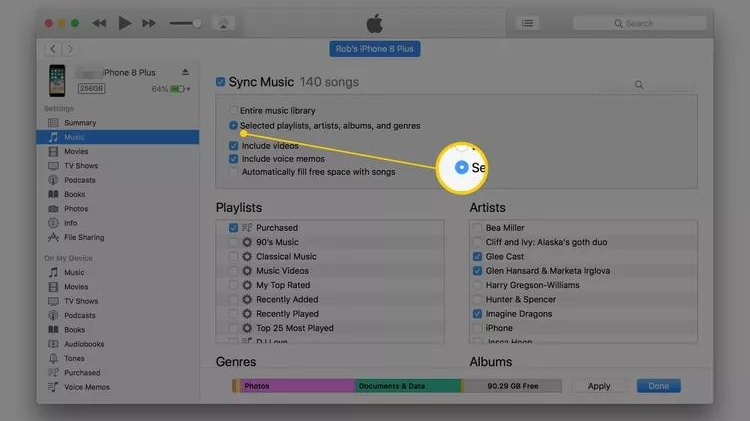Select Entire music library radio button
Screen dimensions: 750x421
[233, 111]
